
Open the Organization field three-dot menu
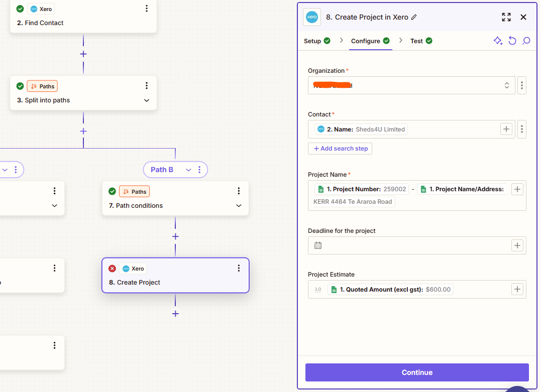pyautogui.click(x=522, y=85)
